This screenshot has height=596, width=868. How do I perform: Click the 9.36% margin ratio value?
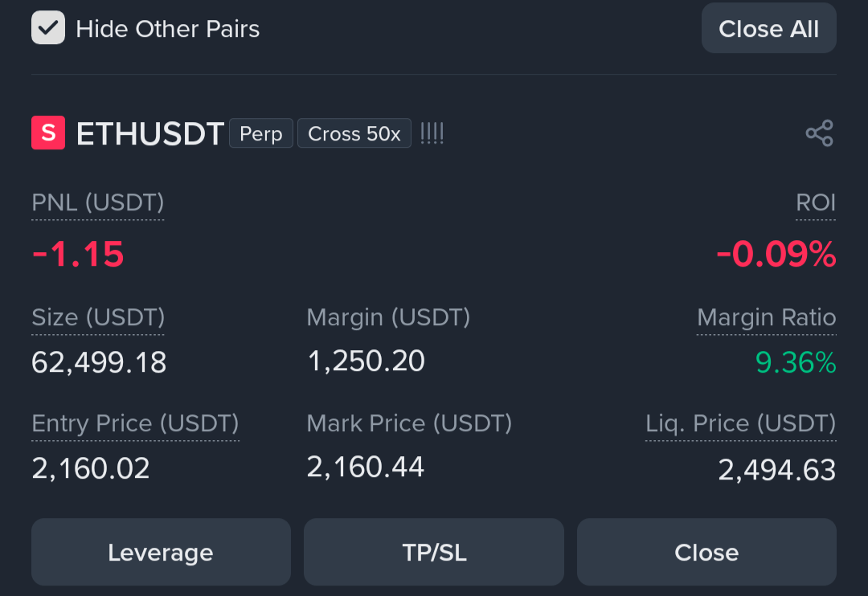(796, 362)
